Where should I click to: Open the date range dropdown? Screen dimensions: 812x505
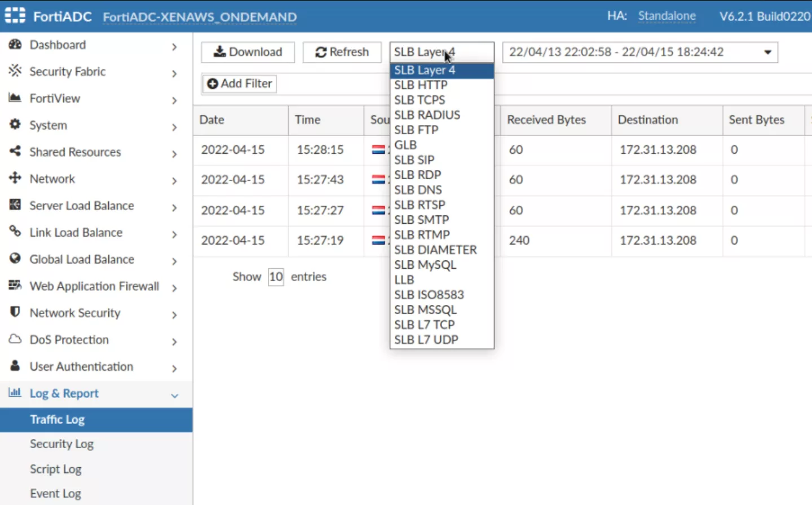click(640, 52)
